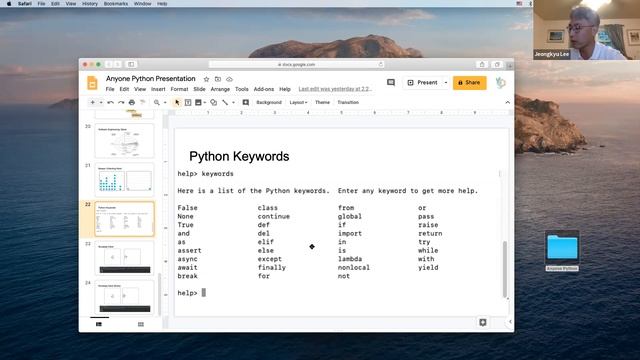Switch to grid view at bottom

click(x=141, y=324)
